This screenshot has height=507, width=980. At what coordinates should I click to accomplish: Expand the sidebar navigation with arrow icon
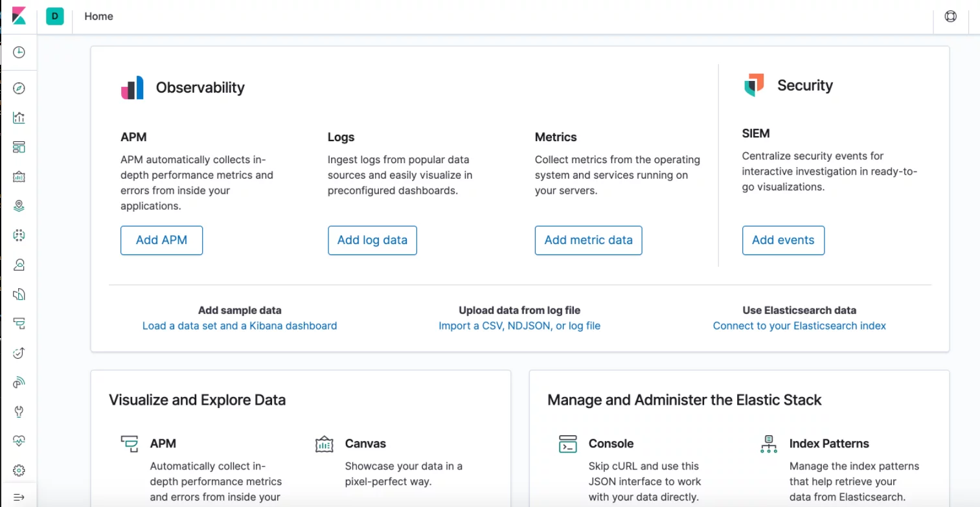point(19,497)
